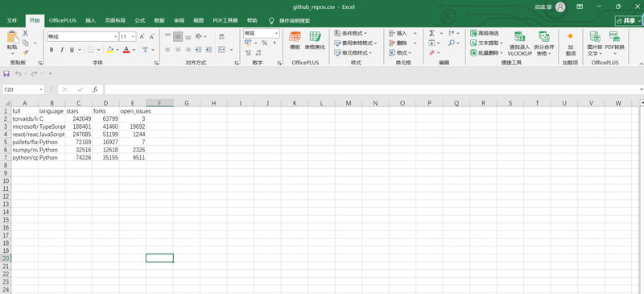Click the Undo arrow icon
Screen dimensions: 644x294
tap(18, 73)
